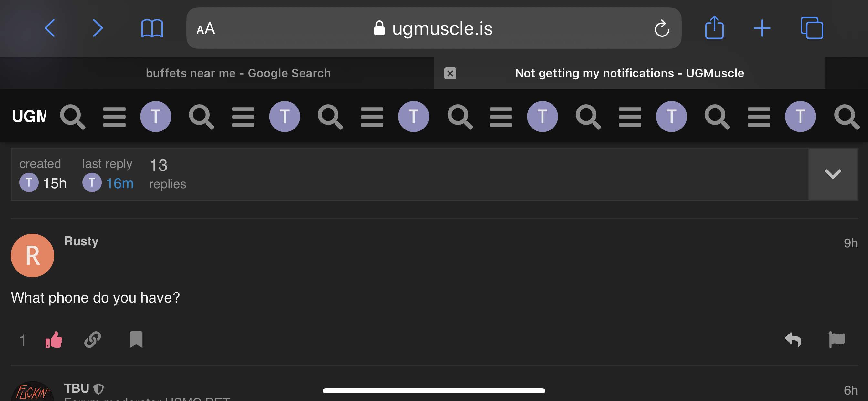Toggle bookmark on Rusty's post
Screen dimensions: 868x401
tap(136, 340)
